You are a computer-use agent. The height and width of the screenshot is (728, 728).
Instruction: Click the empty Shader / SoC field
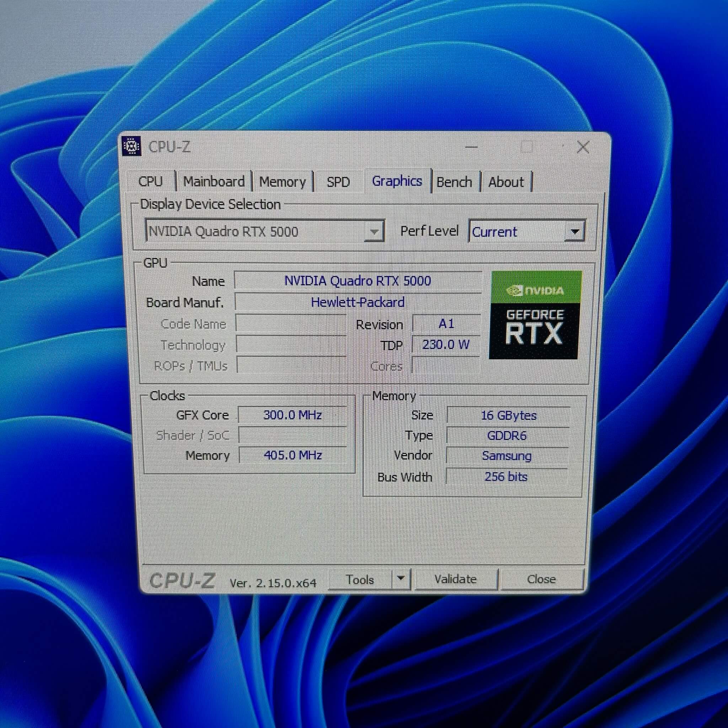coord(293,435)
